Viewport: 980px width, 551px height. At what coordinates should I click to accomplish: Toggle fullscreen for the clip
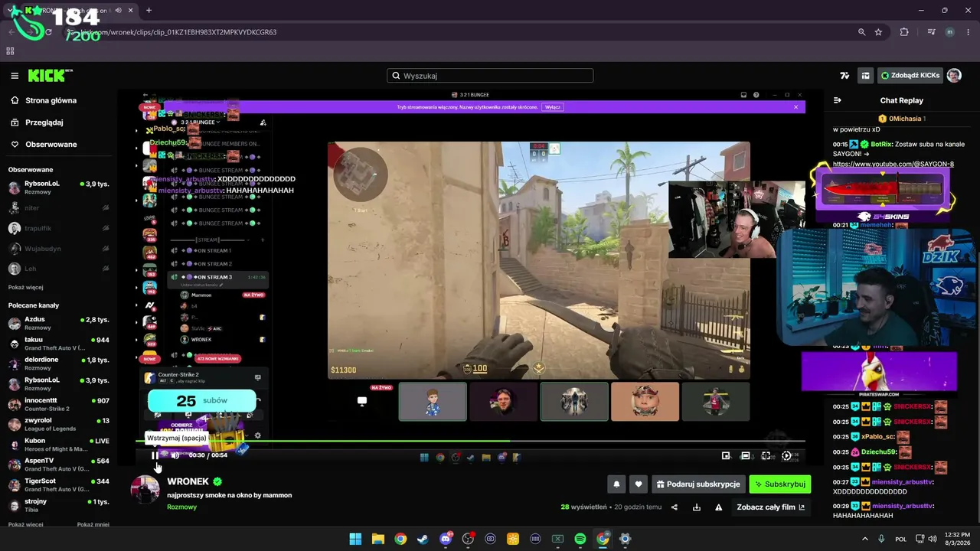(x=766, y=455)
